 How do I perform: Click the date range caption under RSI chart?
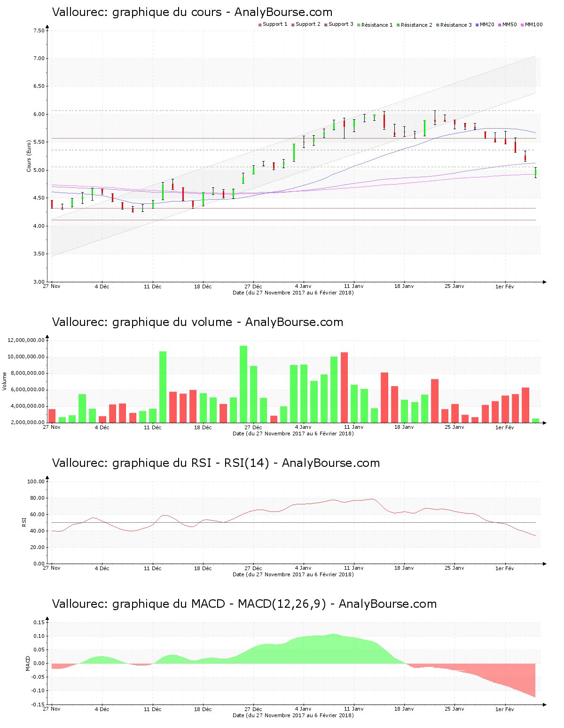click(x=293, y=574)
